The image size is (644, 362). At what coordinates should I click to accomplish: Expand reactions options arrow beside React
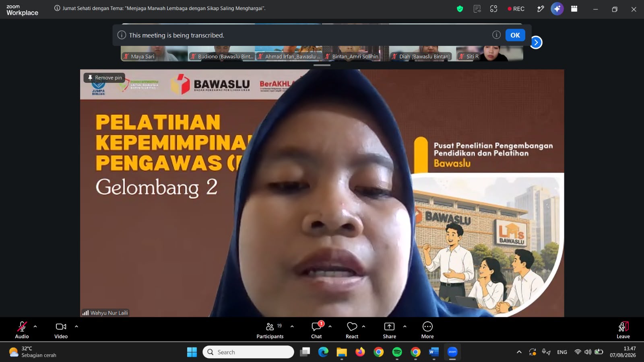pyautogui.click(x=364, y=327)
